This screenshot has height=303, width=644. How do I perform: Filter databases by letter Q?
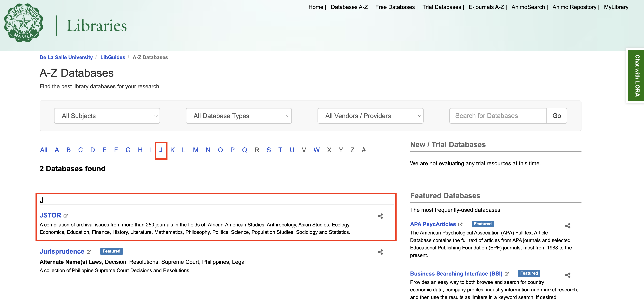[x=245, y=150]
